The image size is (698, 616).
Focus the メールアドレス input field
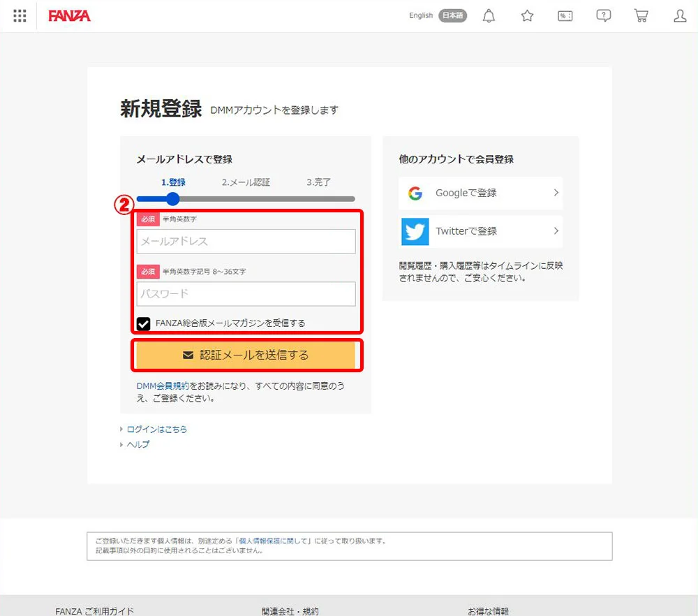coord(246,242)
